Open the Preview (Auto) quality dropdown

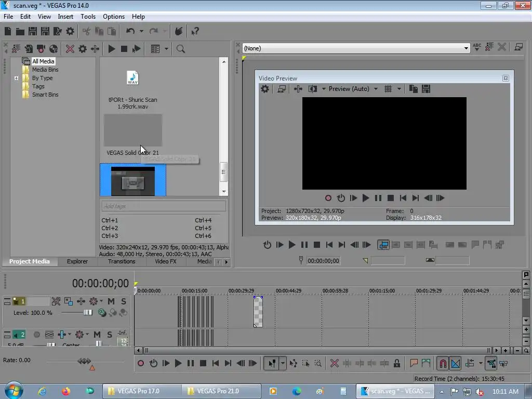click(x=376, y=89)
